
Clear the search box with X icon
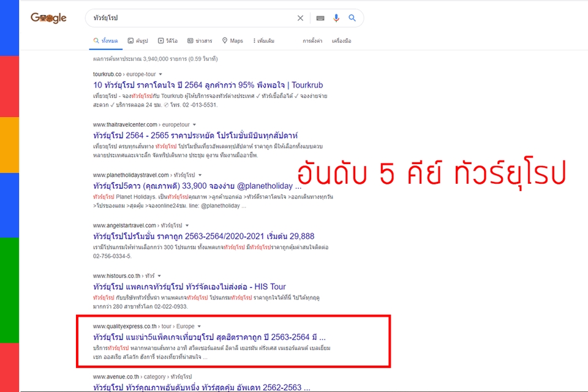click(x=300, y=18)
